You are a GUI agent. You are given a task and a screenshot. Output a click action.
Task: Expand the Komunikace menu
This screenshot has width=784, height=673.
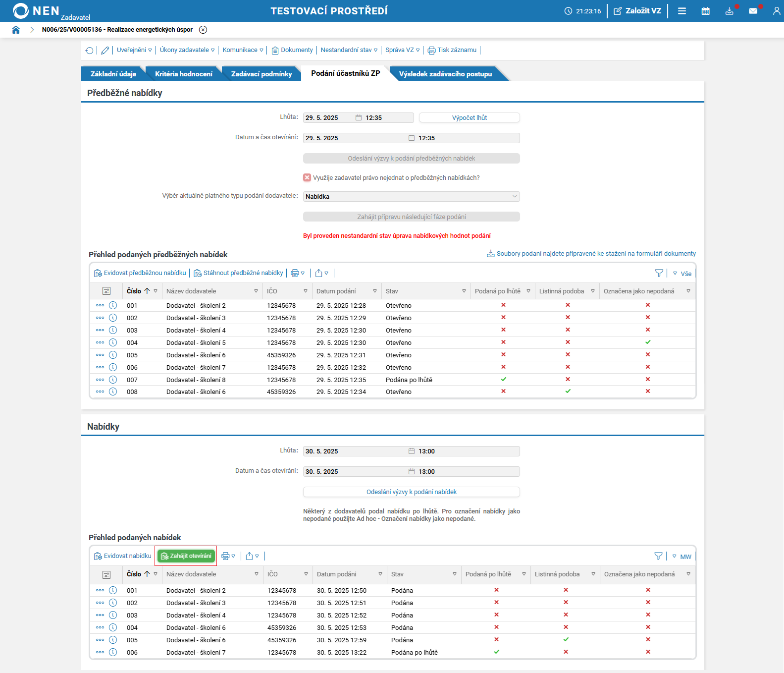tap(243, 50)
